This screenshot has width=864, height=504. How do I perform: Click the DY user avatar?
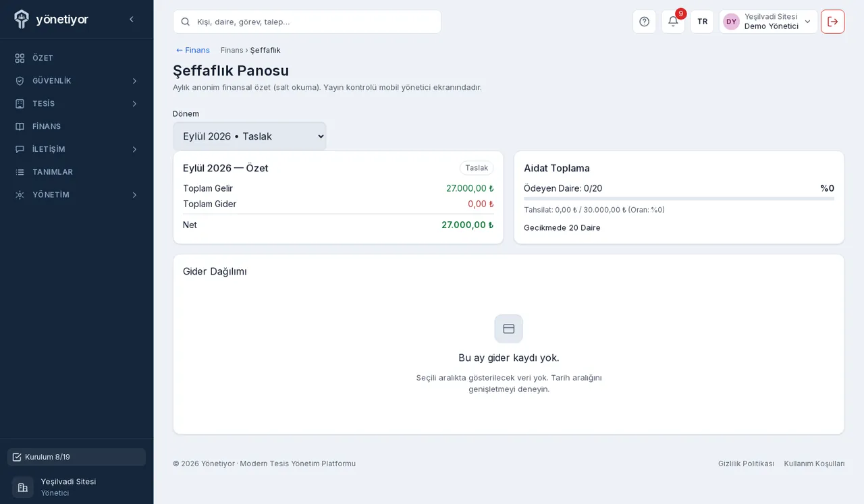pyautogui.click(x=731, y=22)
